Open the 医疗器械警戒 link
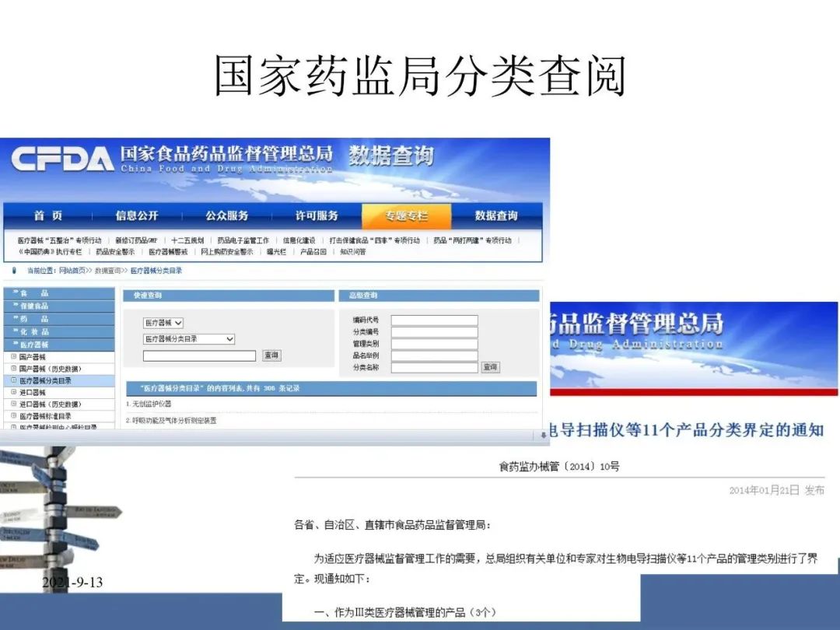Viewport: 840px width, 630px height. click(x=168, y=252)
